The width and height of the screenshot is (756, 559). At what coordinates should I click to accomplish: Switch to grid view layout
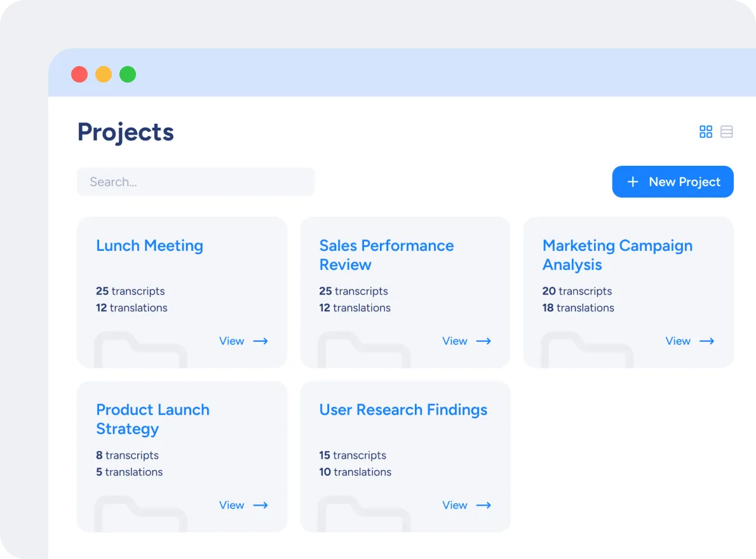(706, 131)
